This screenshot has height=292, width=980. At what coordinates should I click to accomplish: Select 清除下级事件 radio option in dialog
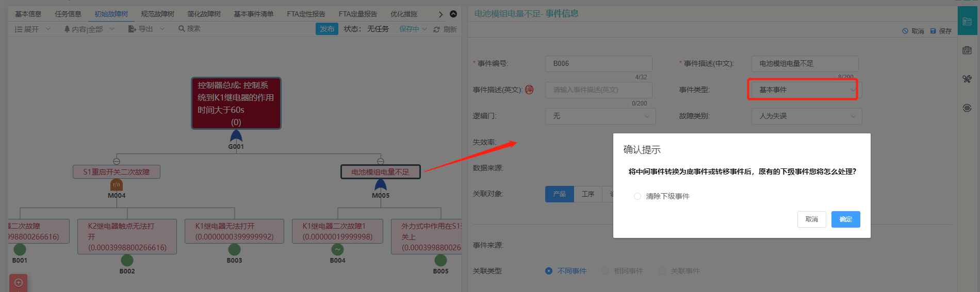coord(638,196)
